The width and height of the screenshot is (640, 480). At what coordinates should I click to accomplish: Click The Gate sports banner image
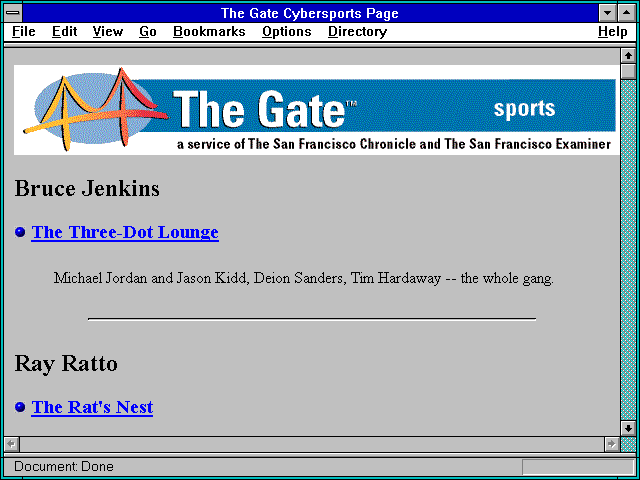coord(316,110)
